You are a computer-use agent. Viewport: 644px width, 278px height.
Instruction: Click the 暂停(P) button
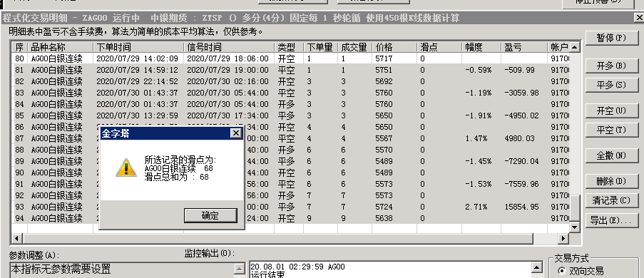[612, 38]
